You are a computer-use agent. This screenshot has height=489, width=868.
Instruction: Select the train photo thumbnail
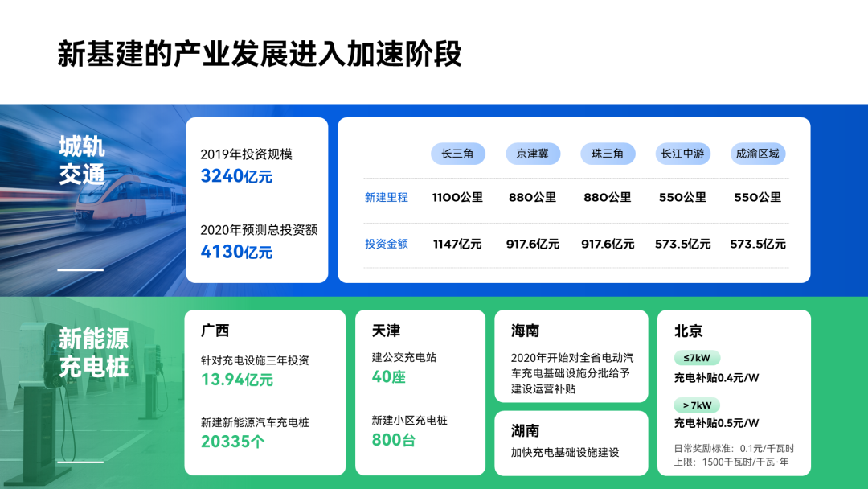click(x=92, y=200)
